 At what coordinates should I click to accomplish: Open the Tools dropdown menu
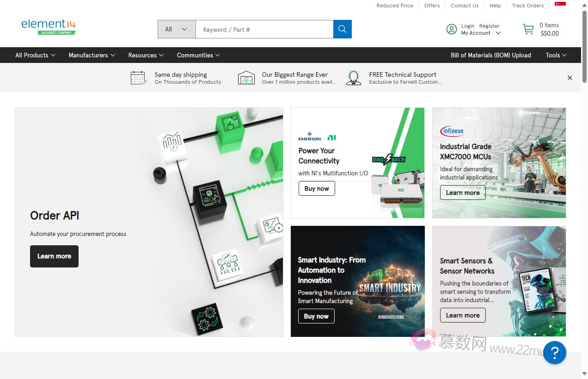556,55
